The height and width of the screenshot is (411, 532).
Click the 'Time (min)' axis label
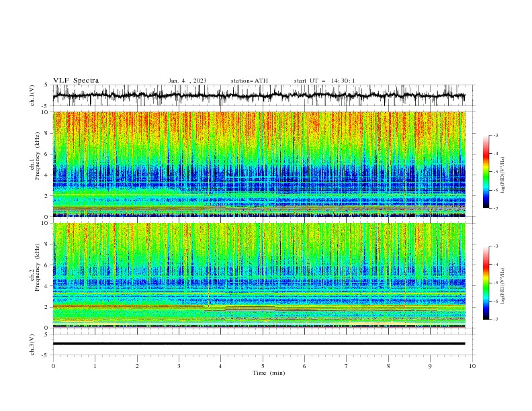269,373
